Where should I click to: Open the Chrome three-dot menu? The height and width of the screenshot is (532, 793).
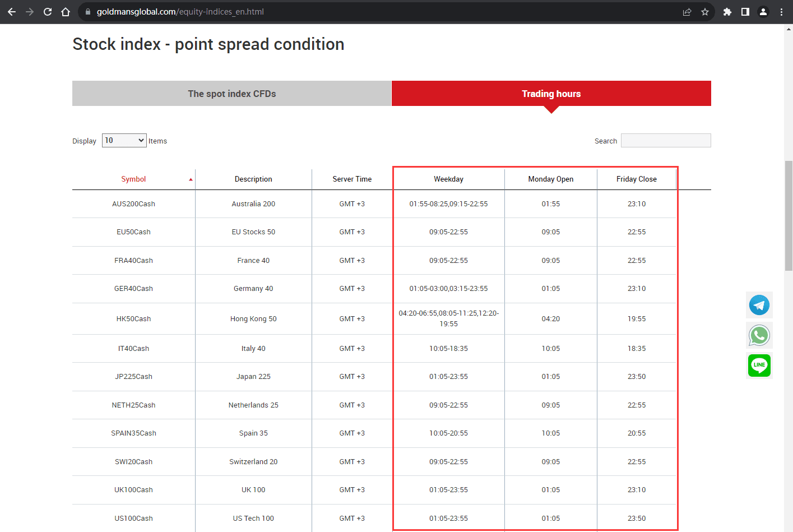point(781,12)
